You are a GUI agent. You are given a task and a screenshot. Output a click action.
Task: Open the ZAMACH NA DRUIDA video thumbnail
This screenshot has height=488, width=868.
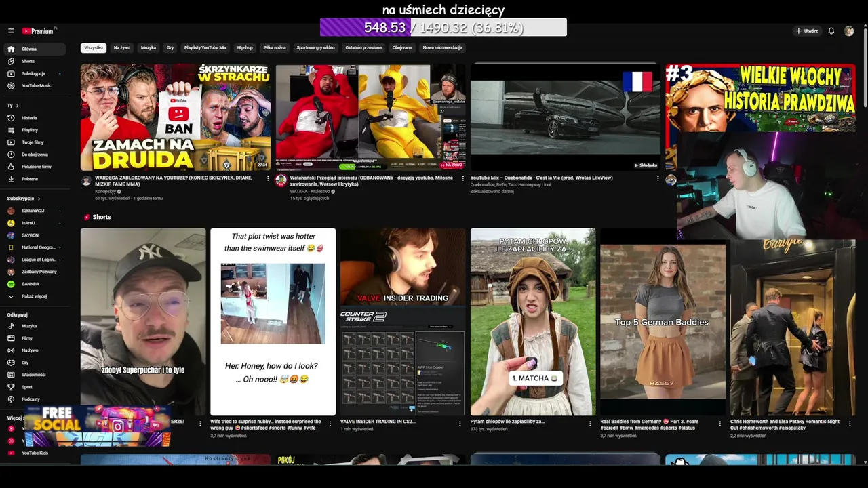[176, 117]
